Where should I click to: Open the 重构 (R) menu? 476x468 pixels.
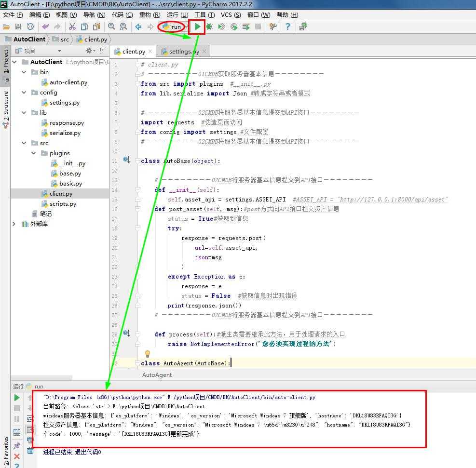150,15
